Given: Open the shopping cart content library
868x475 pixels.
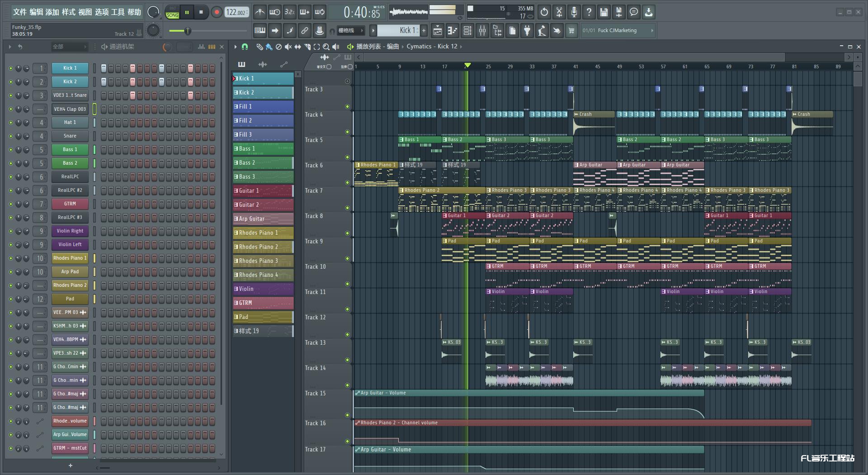Looking at the screenshot, I should (x=571, y=31).
